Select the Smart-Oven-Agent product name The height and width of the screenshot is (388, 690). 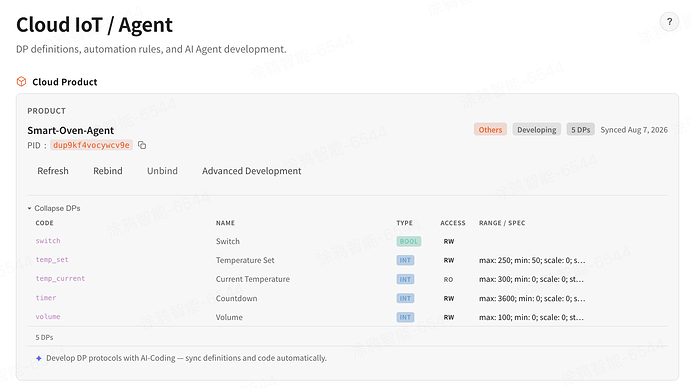click(70, 131)
